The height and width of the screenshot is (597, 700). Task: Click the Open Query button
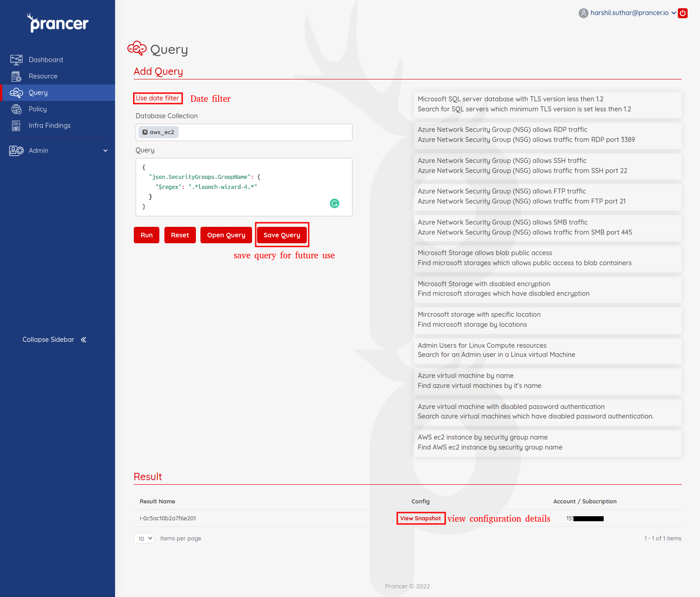pyautogui.click(x=226, y=235)
